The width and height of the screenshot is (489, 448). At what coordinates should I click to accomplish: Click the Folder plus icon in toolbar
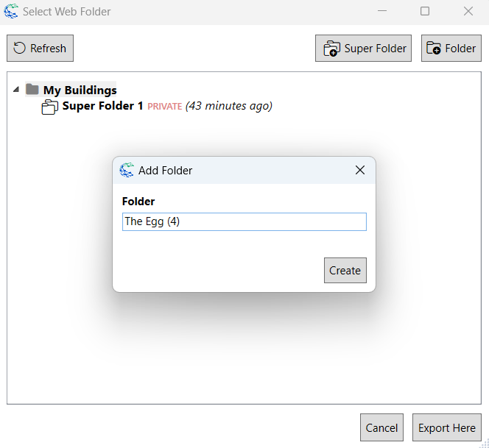[x=434, y=49]
